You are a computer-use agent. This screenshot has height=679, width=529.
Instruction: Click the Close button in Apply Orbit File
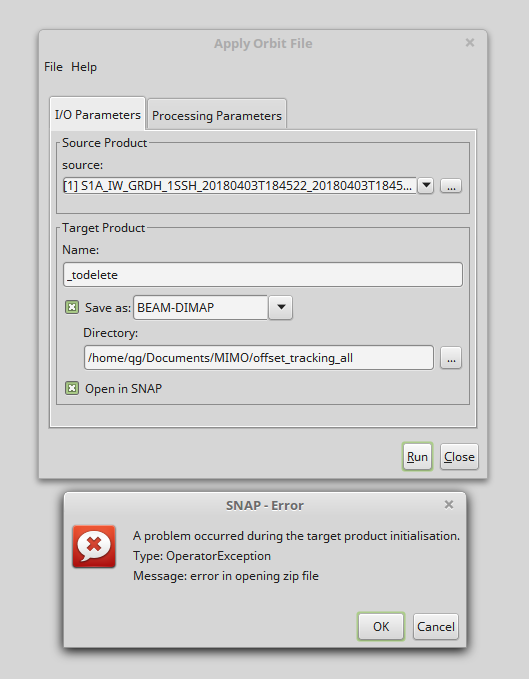coord(459,457)
